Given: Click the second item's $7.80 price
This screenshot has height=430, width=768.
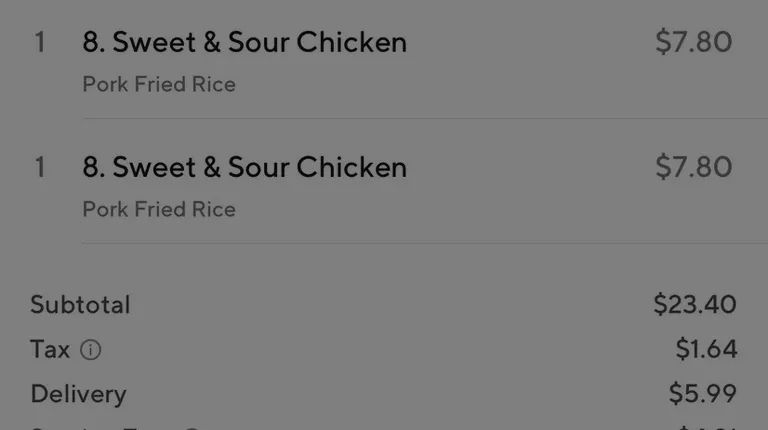Looking at the screenshot, I should point(693,167).
